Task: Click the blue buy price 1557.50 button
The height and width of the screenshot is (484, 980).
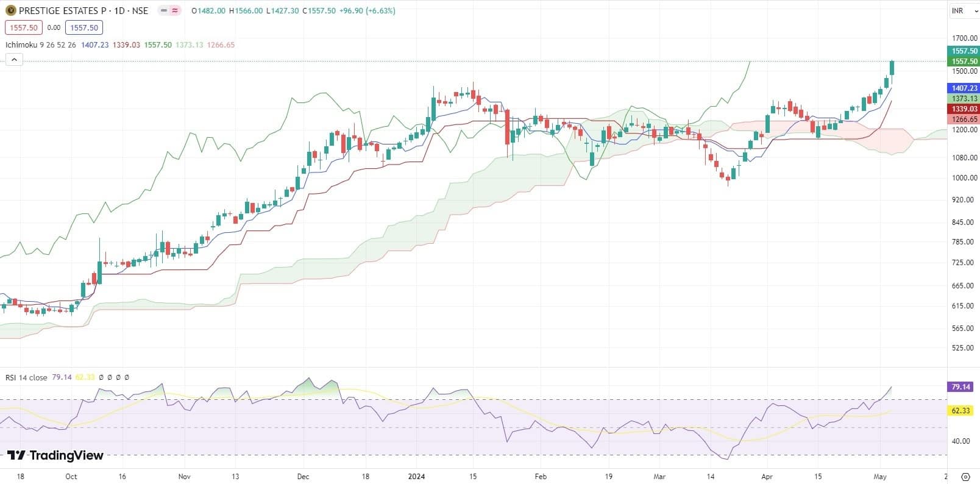Action: pyautogui.click(x=84, y=27)
